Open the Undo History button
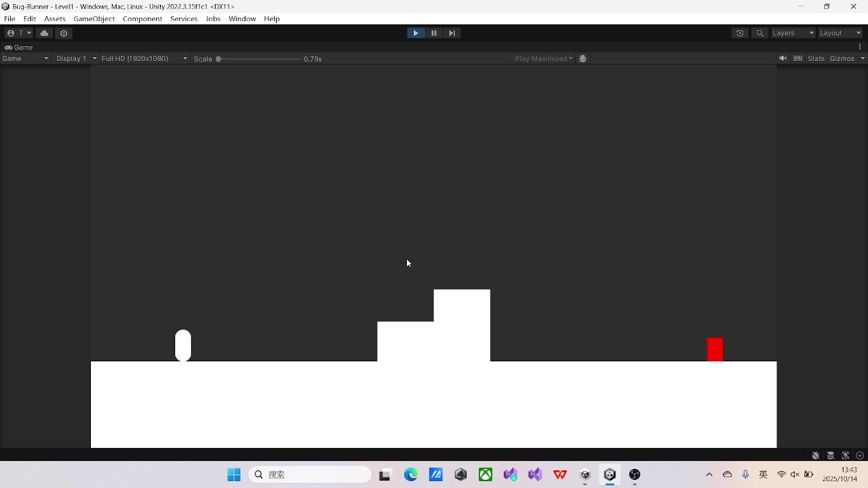The height and width of the screenshot is (488, 868). pos(740,33)
